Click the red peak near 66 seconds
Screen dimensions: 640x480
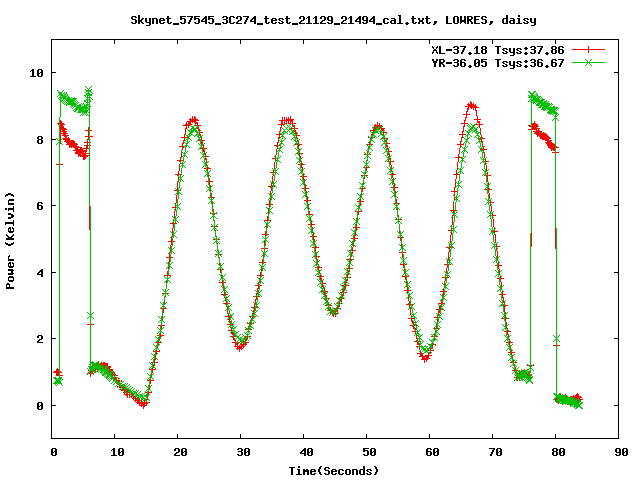(x=471, y=106)
